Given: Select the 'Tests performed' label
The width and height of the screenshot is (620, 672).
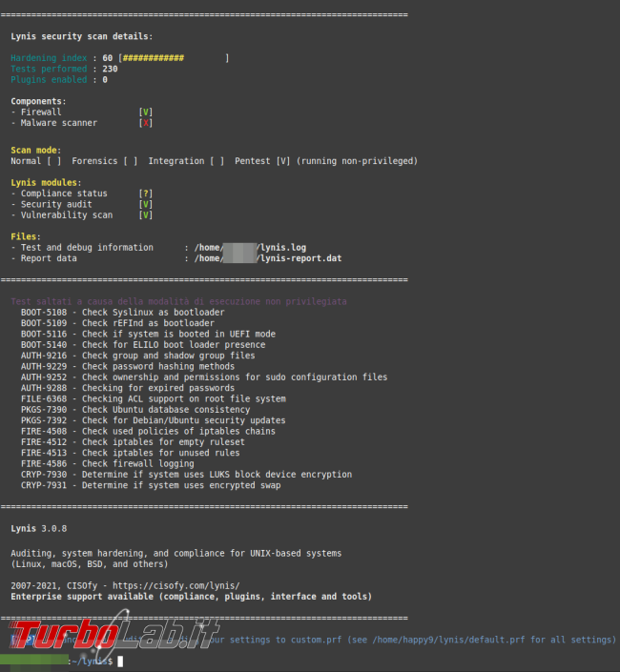Looking at the screenshot, I should coord(49,69).
